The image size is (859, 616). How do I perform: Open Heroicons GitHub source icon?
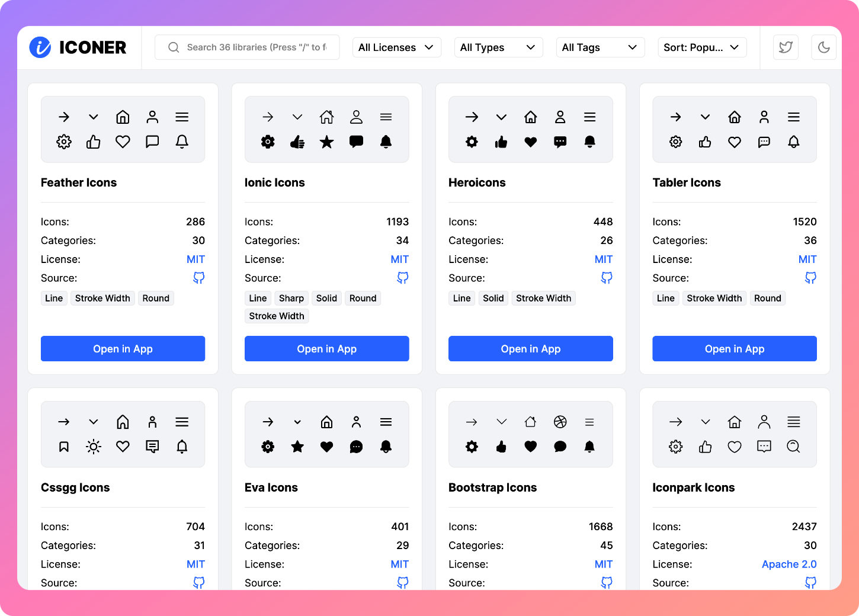(x=607, y=278)
